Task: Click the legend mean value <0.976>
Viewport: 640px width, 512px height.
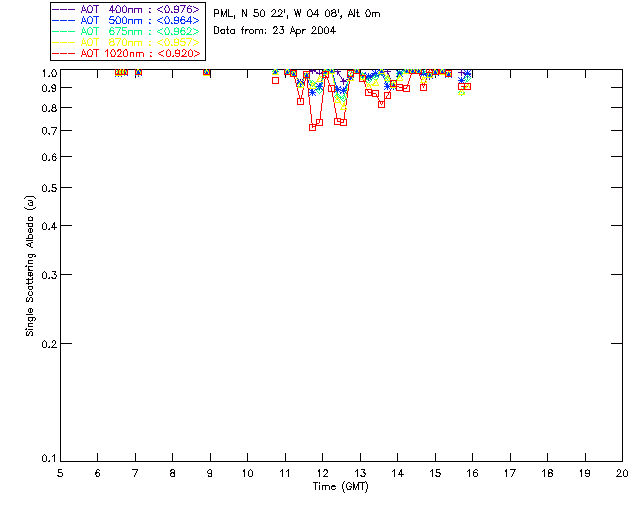Action: [x=178, y=9]
